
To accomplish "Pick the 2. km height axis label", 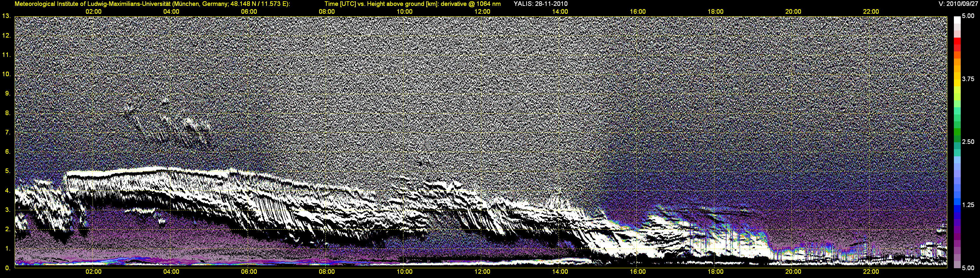I will (x=8, y=229).
